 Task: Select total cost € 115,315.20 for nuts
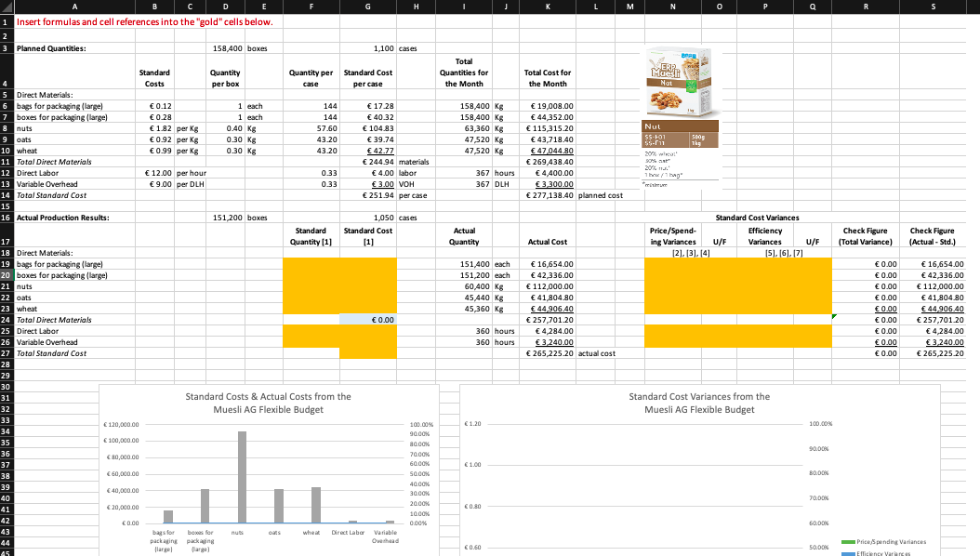(x=550, y=128)
